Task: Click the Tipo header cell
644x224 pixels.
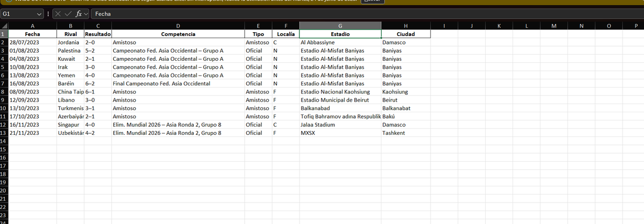Action: [x=258, y=34]
